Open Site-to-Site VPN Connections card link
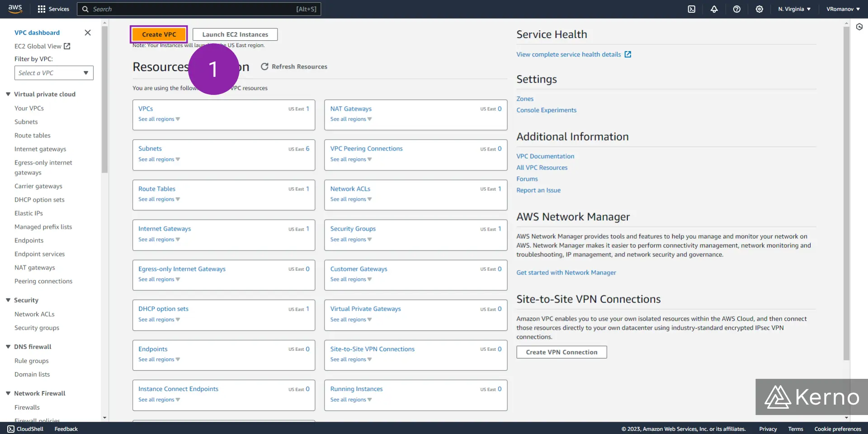 (x=372, y=349)
